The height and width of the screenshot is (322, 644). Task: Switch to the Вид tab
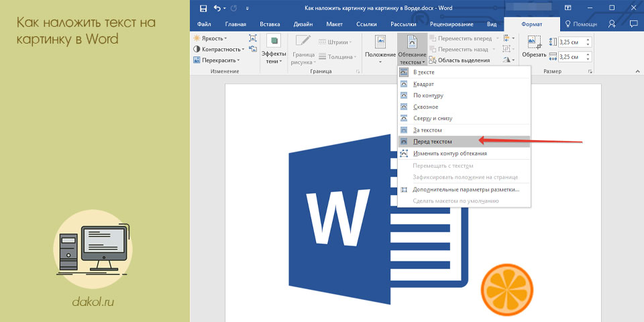tap(492, 24)
